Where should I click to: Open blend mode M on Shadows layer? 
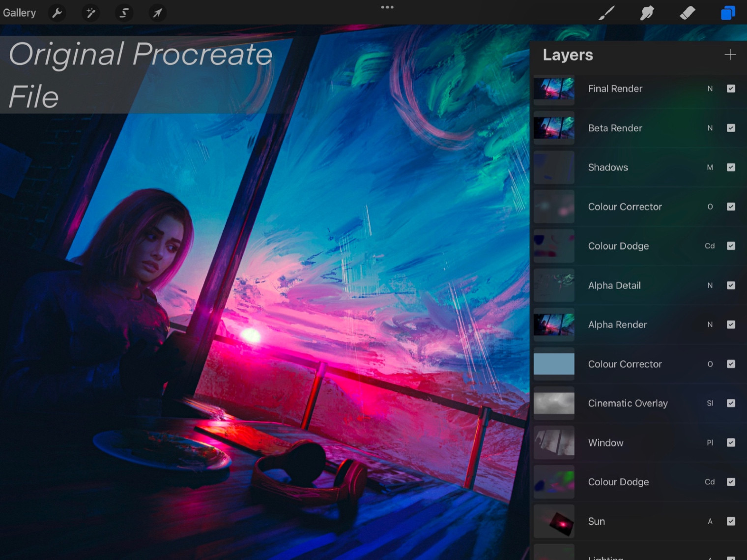coord(710,167)
